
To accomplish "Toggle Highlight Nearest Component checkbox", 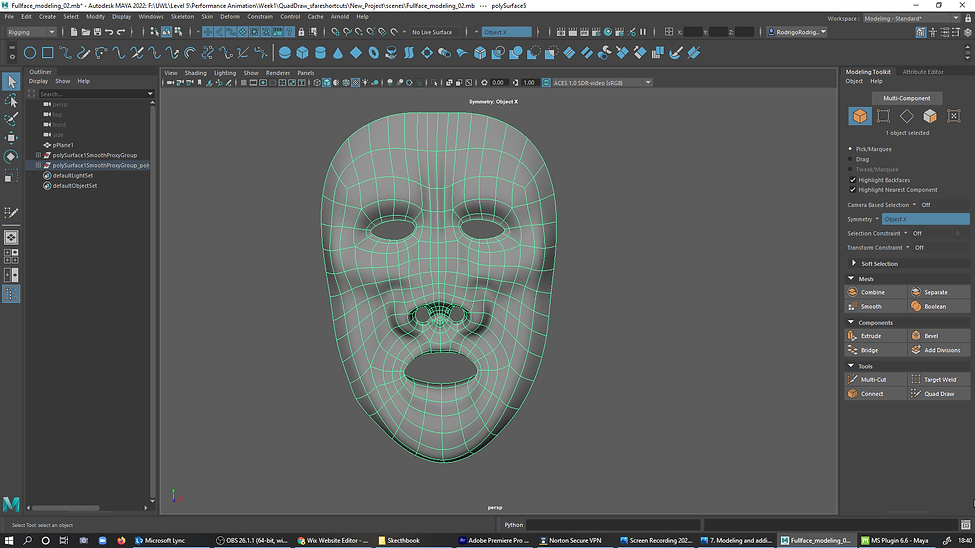I will point(853,190).
